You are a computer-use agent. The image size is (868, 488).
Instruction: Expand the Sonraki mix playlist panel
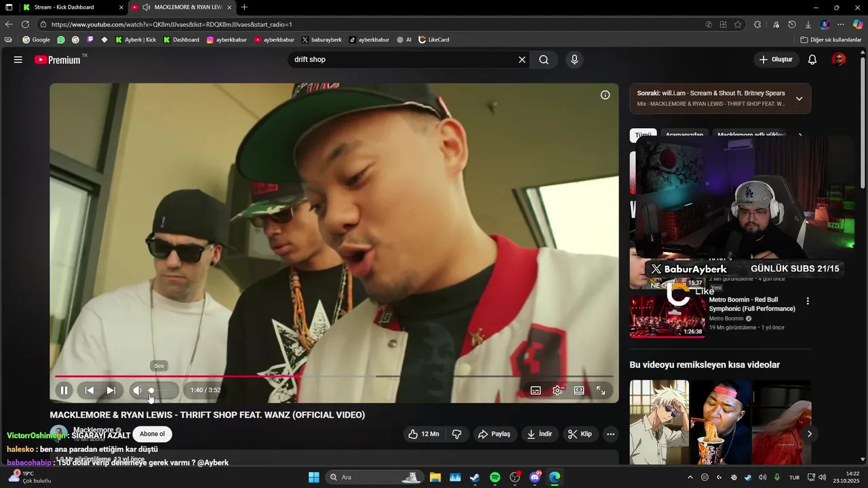pos(799,98)
